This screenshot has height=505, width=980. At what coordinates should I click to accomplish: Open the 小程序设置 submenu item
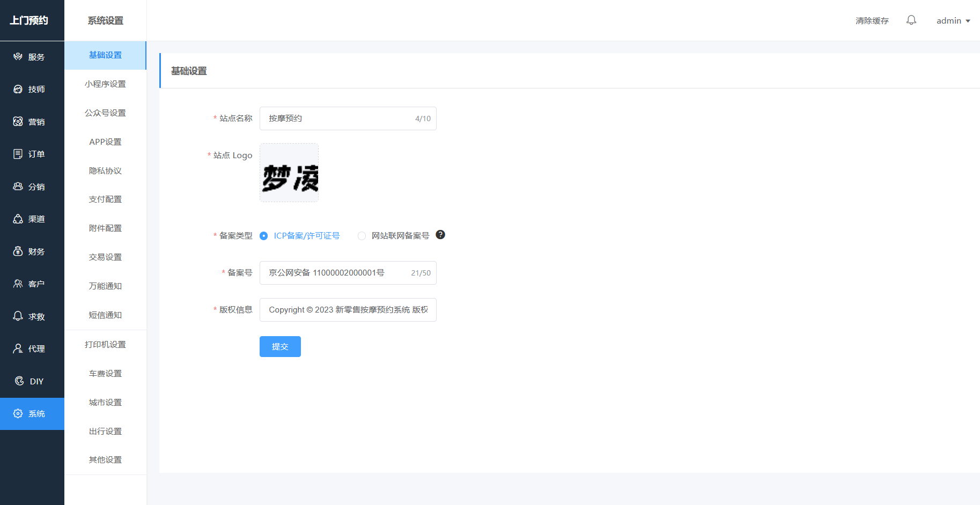(x=105, y=84)
